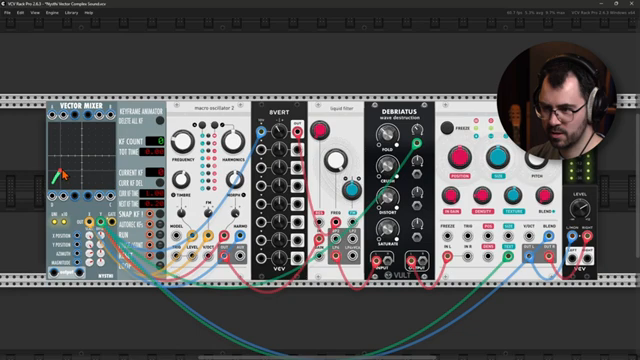Toggle the Vector Mixer x10 light button
Screen dimensions: 640x360
click(x=64, y=222)
